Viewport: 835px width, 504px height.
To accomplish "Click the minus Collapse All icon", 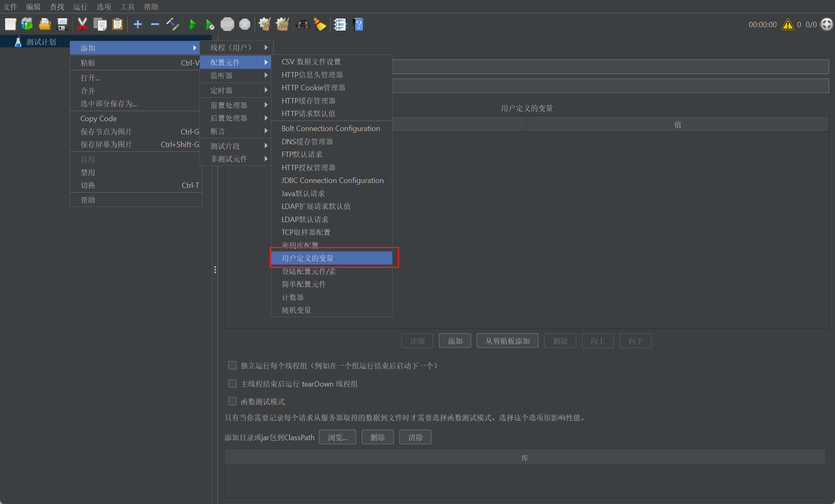I will 155,24.
